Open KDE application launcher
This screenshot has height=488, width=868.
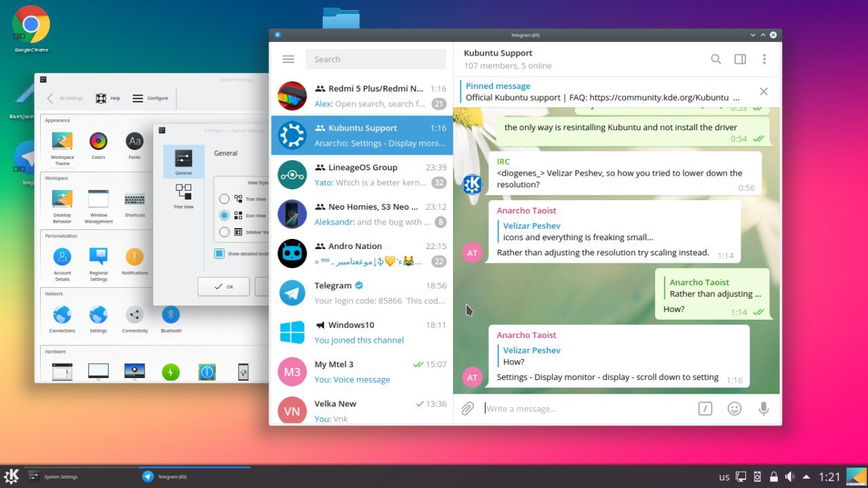point(12,476)
